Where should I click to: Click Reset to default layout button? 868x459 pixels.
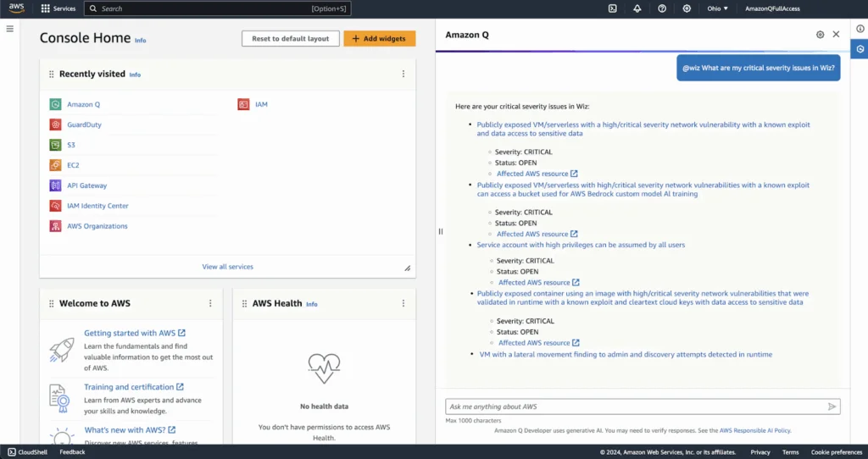click(290, 38)
